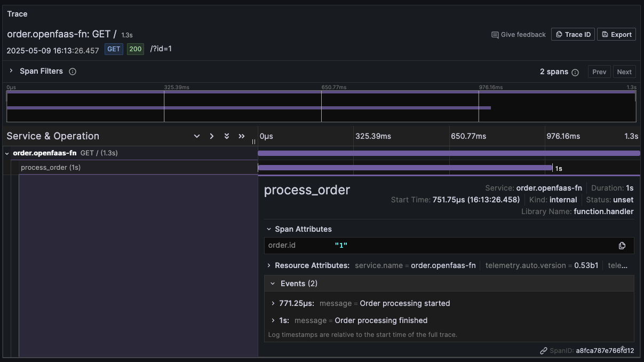Collapse one level with the down chevron

(x=197, y=136)
